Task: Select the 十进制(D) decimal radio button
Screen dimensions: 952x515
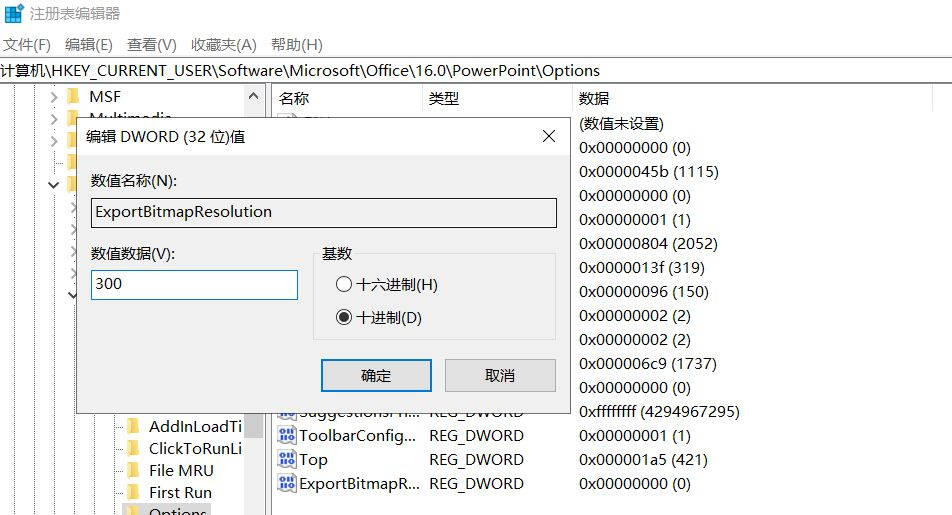Action: click(x=344, y=317)
